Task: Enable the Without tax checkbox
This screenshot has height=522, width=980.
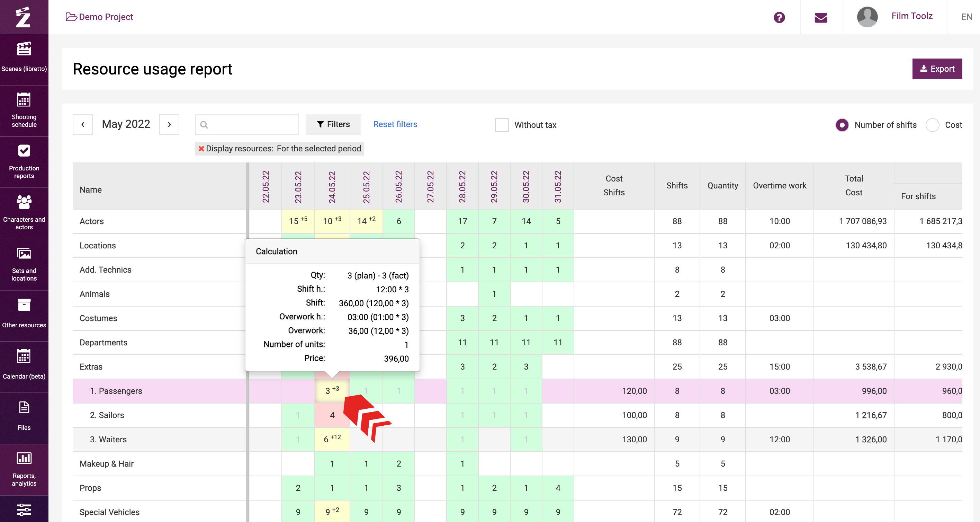Action: 501,125
